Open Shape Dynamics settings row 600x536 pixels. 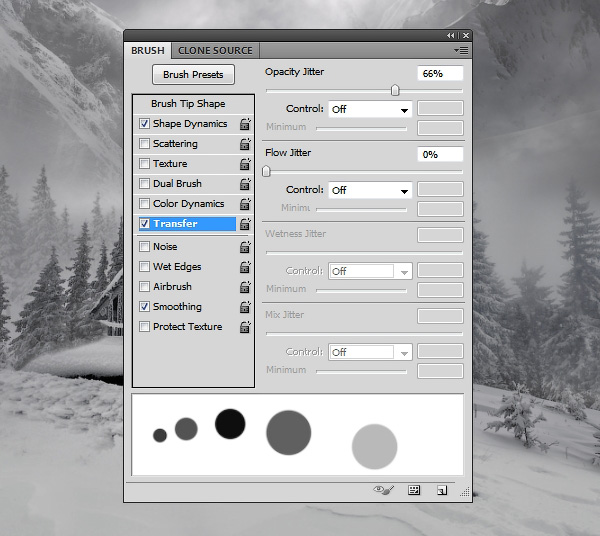coord(190,124)
